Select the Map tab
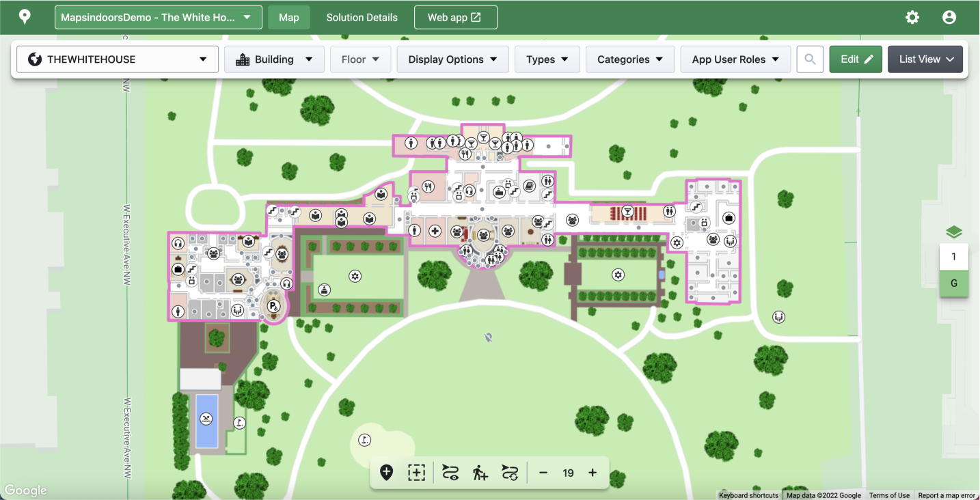This screenshot has height=500, width=980. [288, 18]
